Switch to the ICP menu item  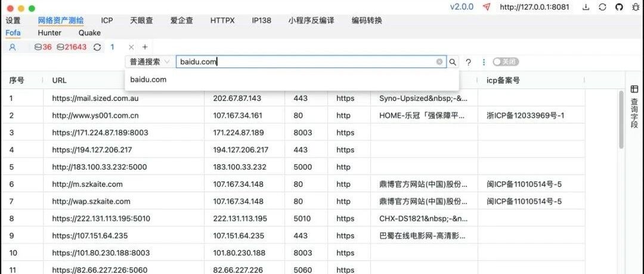[x=107, y=20]
